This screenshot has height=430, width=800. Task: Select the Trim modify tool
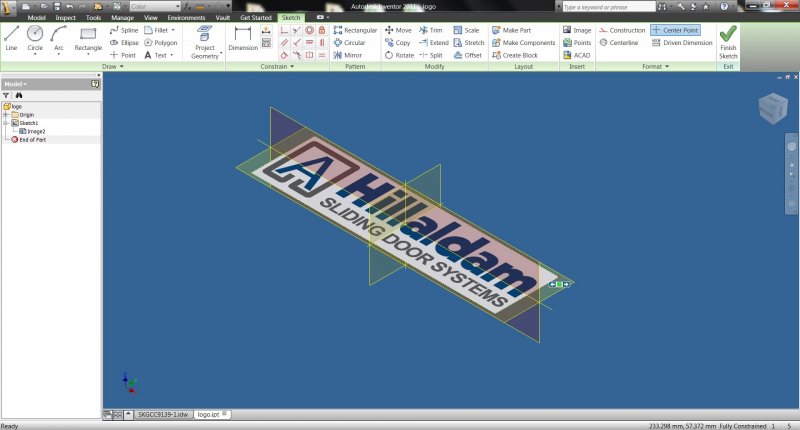click(x=431, y=31)
